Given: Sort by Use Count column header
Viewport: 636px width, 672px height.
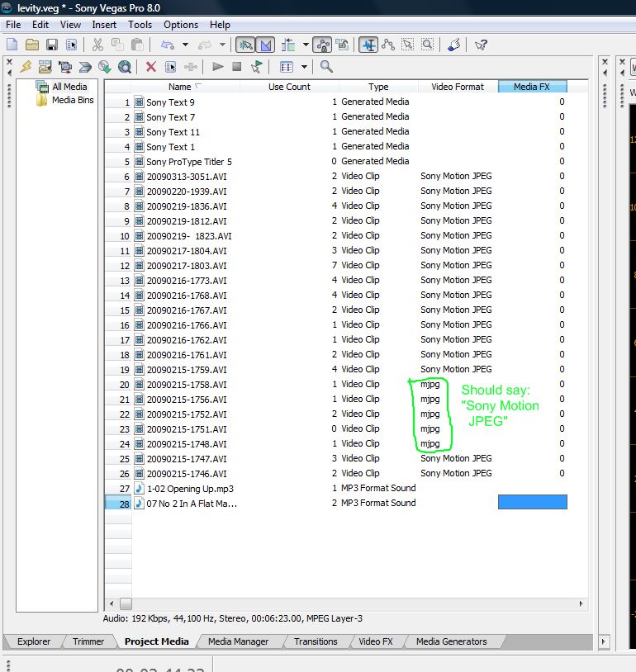Looking at the screenshot, I should pos(289,87).
